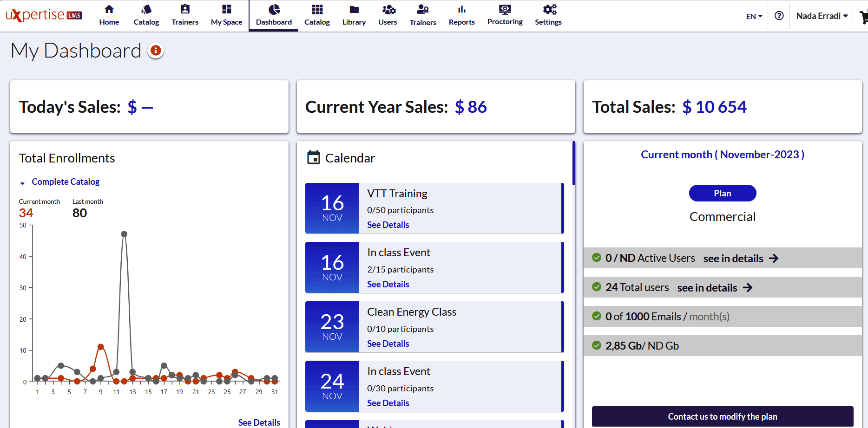
Task: Select the Dashboard pie chart icon
Action: pos(274,9)
